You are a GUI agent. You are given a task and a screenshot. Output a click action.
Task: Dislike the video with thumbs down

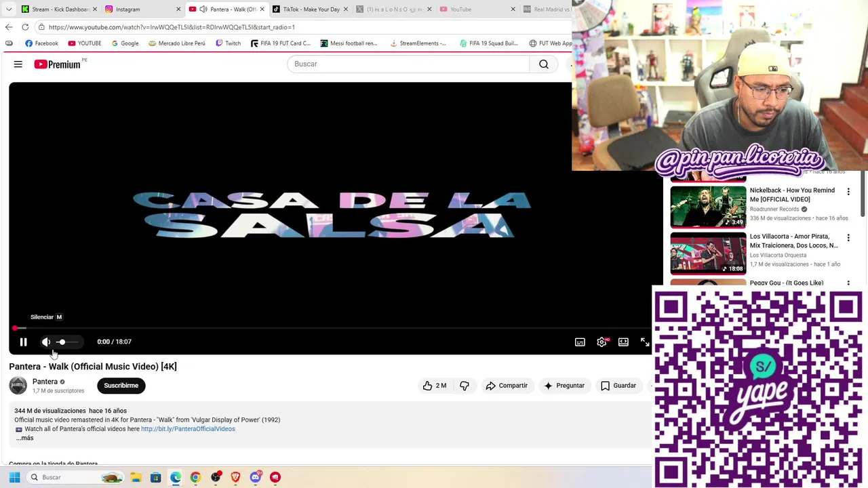pyautogui.click(x=465, y=386)
